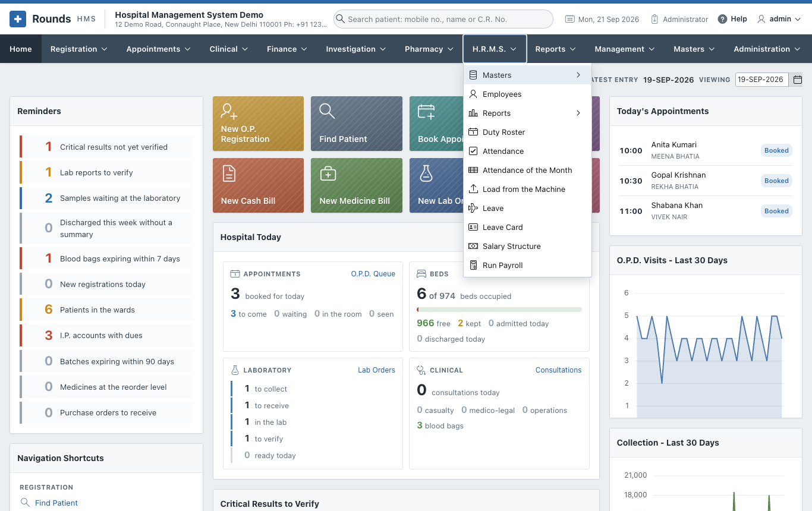Open the Find Patient tile

356,124
